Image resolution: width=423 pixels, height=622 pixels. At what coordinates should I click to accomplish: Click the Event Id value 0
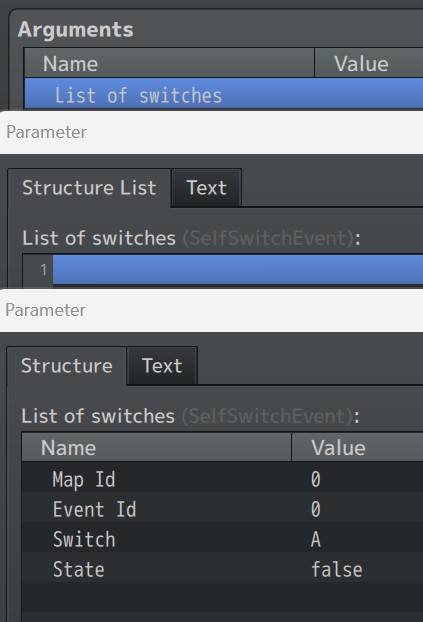coord(315,509)
